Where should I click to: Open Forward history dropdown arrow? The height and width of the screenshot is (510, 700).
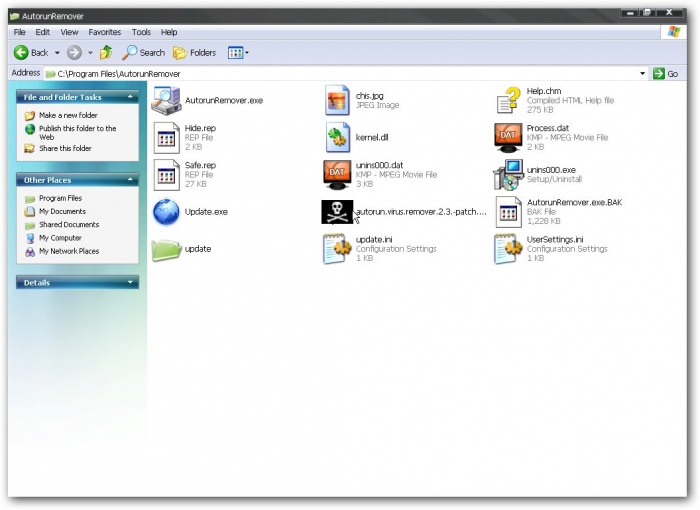point(90,53)
